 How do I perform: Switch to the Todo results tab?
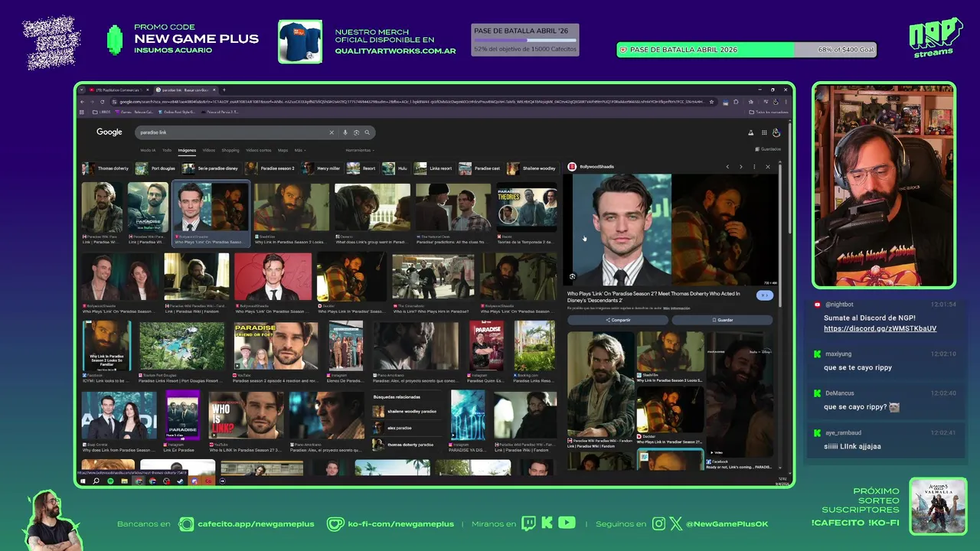pos(167,150)
